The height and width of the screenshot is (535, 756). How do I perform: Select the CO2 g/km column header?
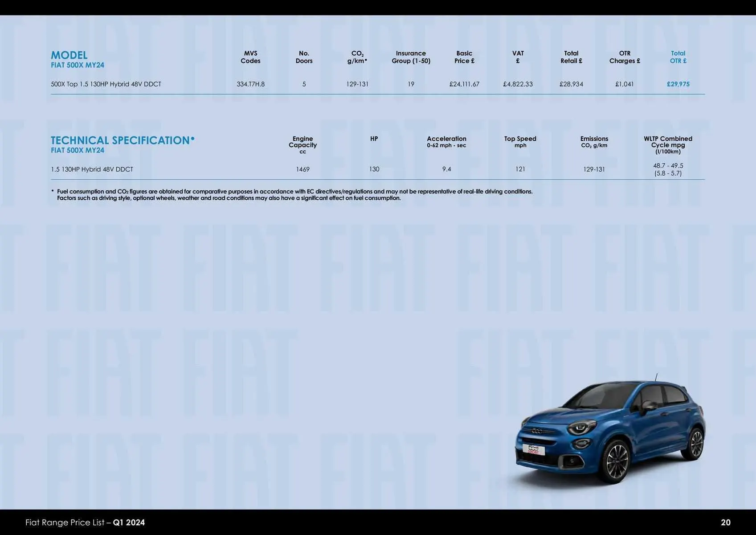tap(356, 57)
